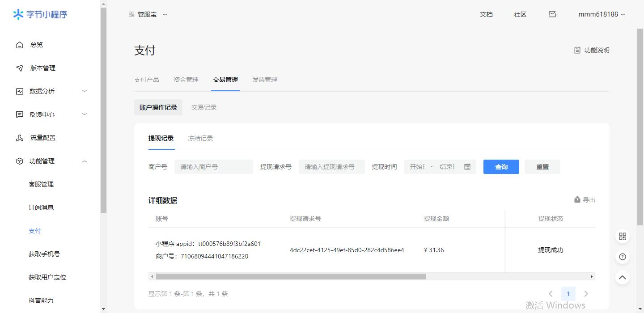Focus the 商户号 input field

[213, 167]
